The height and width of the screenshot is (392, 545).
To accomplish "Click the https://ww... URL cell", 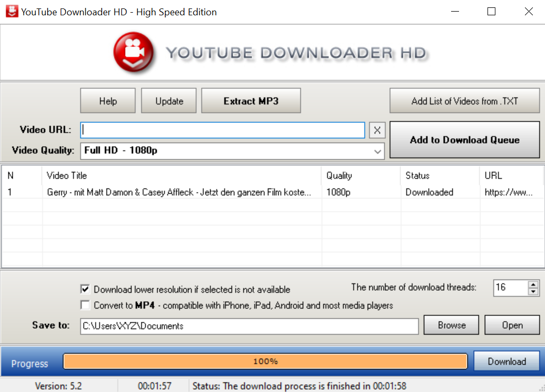I will pyautogui.click(x=509, y=192).
